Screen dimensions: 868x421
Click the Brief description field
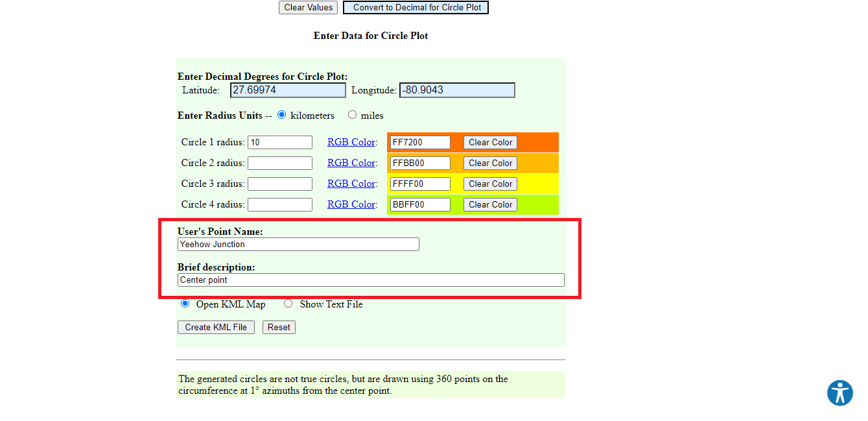tap(371, 280)
